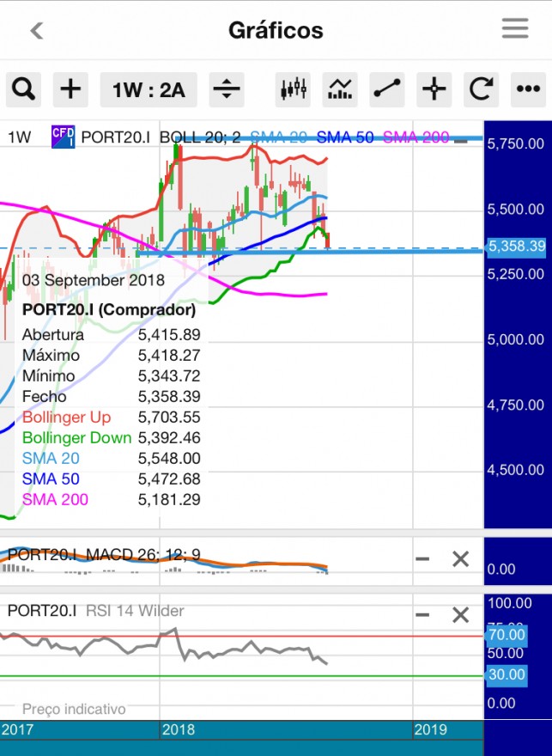Image resolution: width=552 pixels, height=756 pixels.
Task: Open the 1W : 2A timeframe selector
Action: [x=149, y=89]
